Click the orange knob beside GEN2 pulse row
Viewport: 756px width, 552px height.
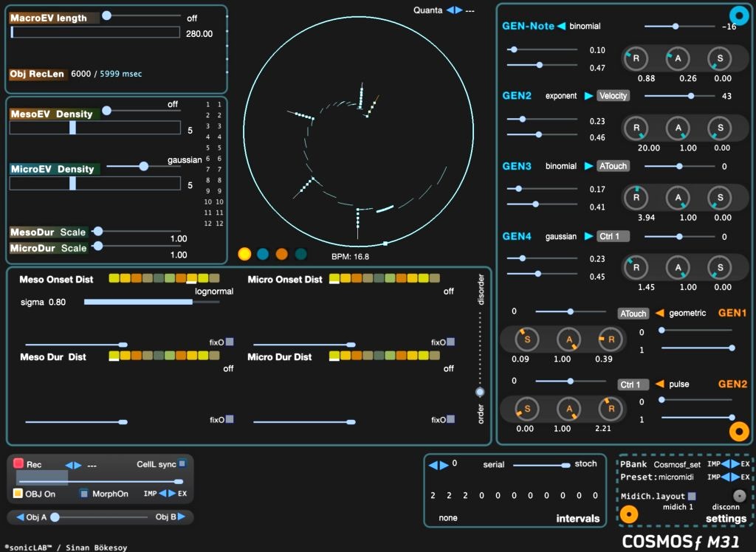pos(739,431)
